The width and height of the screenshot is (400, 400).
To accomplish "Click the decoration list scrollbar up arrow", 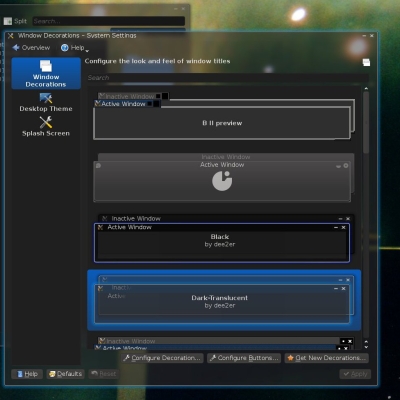I will [366, 88].
